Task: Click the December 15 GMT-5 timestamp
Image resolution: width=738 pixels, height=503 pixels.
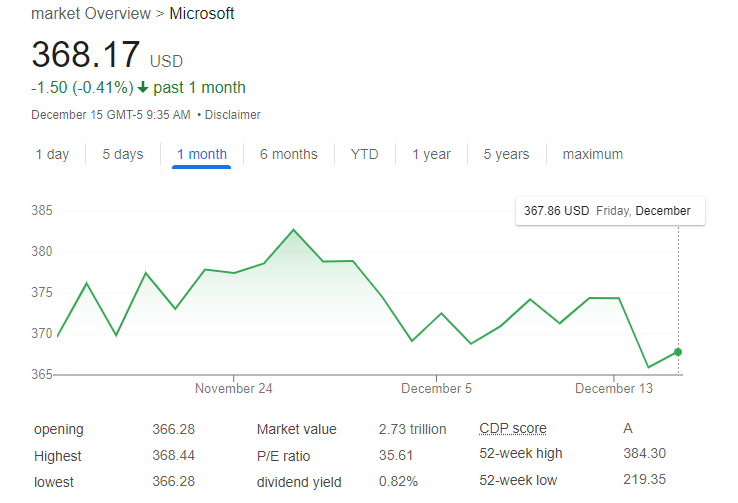Action: tap(111, 115)
